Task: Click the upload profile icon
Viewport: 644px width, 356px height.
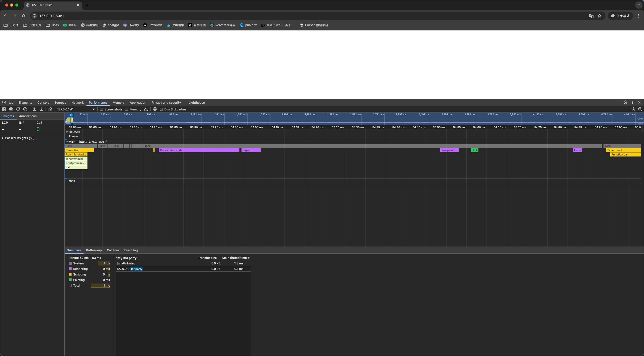Action: tap(34, 109)
